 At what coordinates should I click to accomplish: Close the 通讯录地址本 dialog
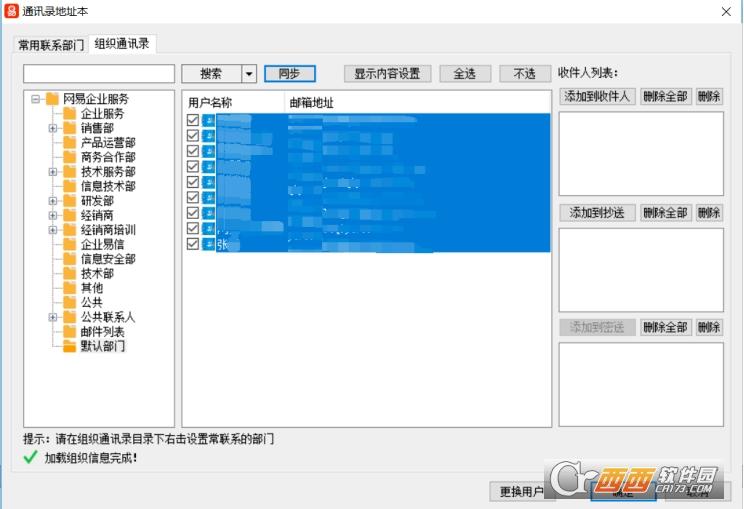tap(726, 11)
